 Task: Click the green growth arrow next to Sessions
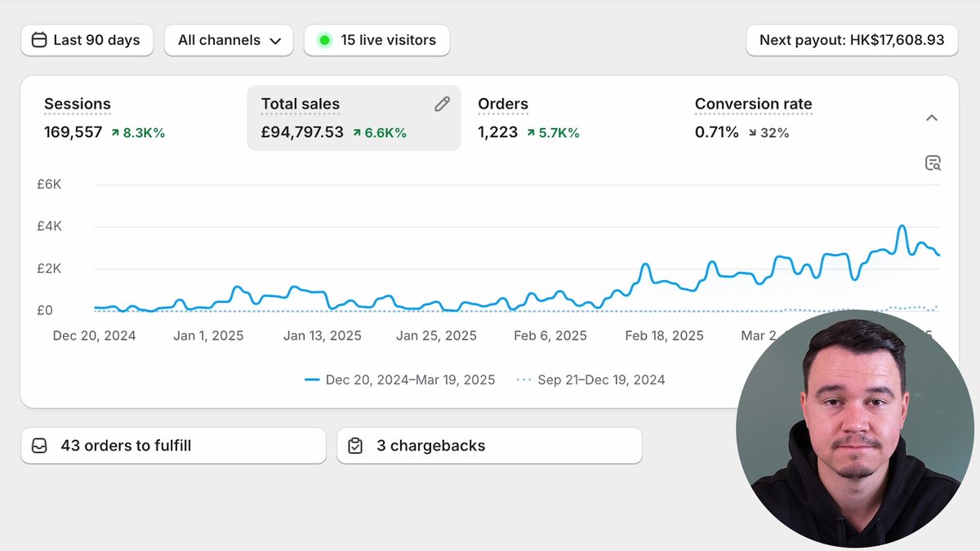coord(115,131)
